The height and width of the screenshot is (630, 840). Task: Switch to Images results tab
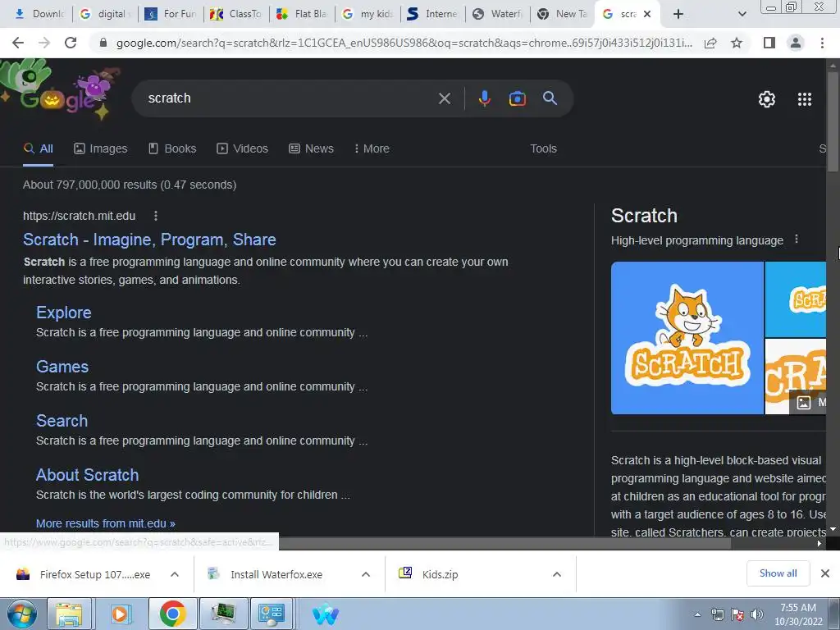[x=101, y=148]
